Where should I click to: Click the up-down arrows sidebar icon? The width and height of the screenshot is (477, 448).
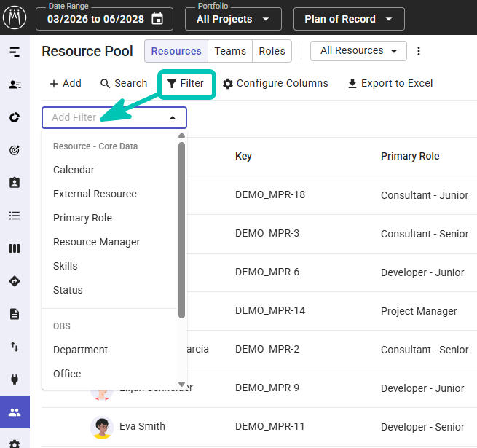tap(15, 347)
